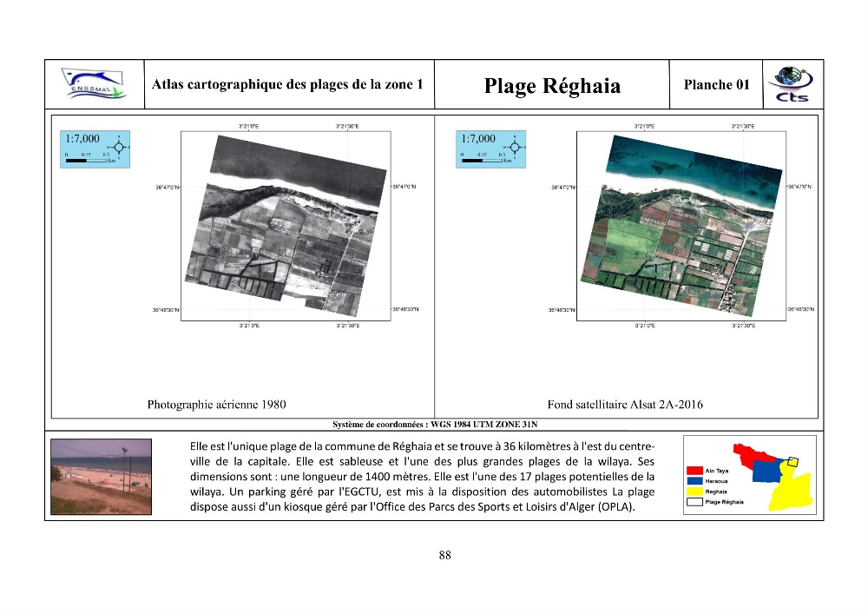Select the 'Heraoua' legend label

point(716,481)
